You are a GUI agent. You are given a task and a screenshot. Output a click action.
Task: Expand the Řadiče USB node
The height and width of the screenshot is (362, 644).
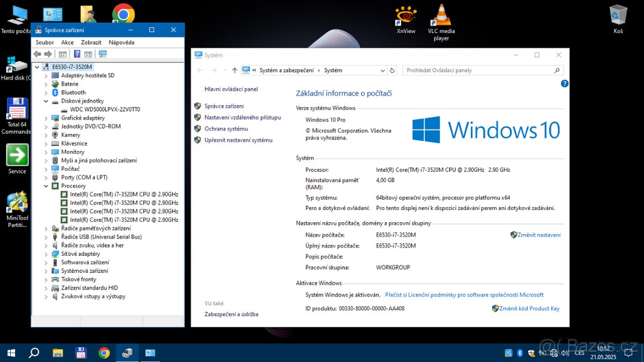pos(46,237)
